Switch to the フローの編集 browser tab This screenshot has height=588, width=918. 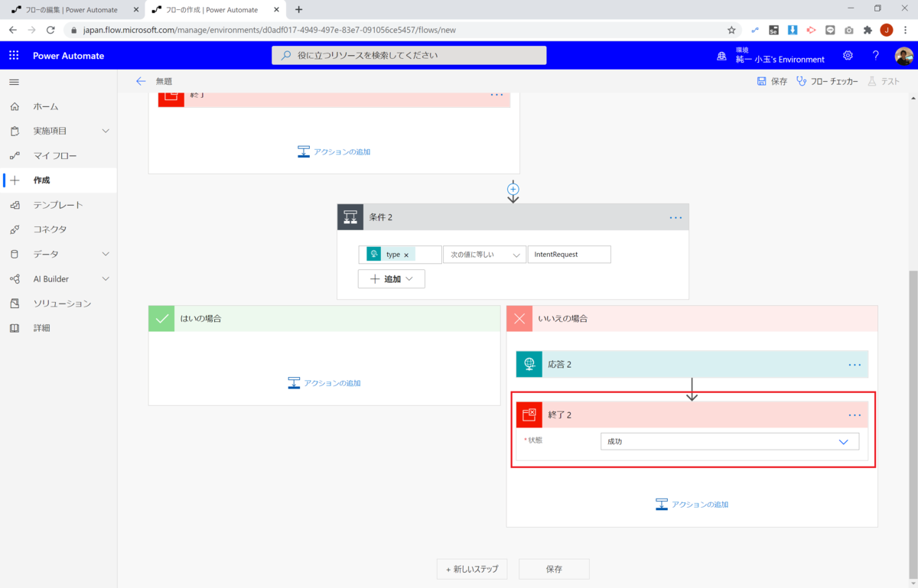(72, 9)
